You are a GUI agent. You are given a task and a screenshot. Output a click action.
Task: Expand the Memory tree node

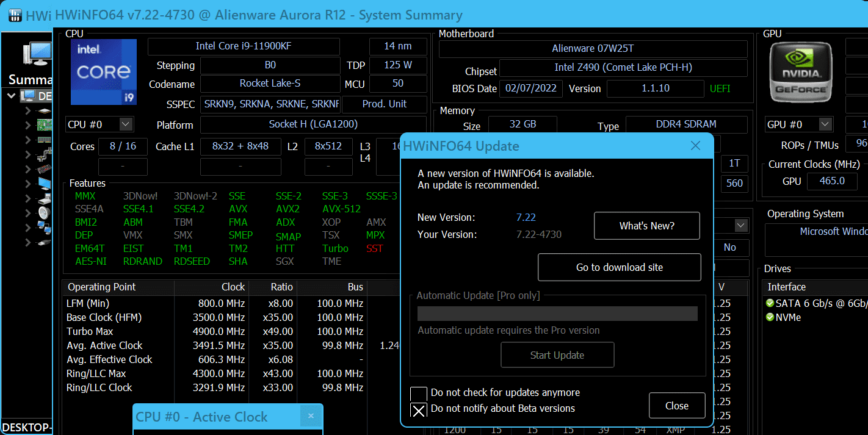27,140
